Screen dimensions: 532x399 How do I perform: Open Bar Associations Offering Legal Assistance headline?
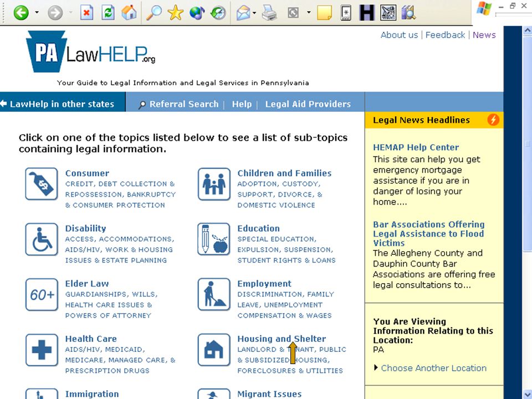(x=428, y=233)
